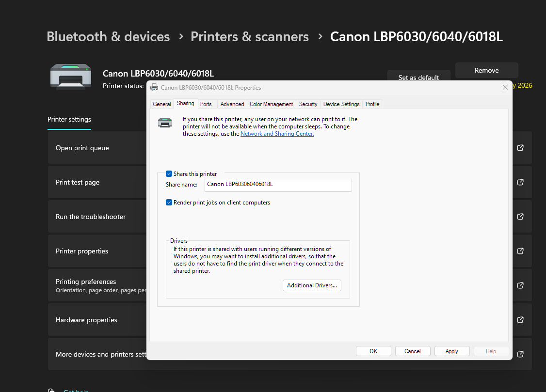
Task: Click printer icon beside sharing description
Action: 165,123
